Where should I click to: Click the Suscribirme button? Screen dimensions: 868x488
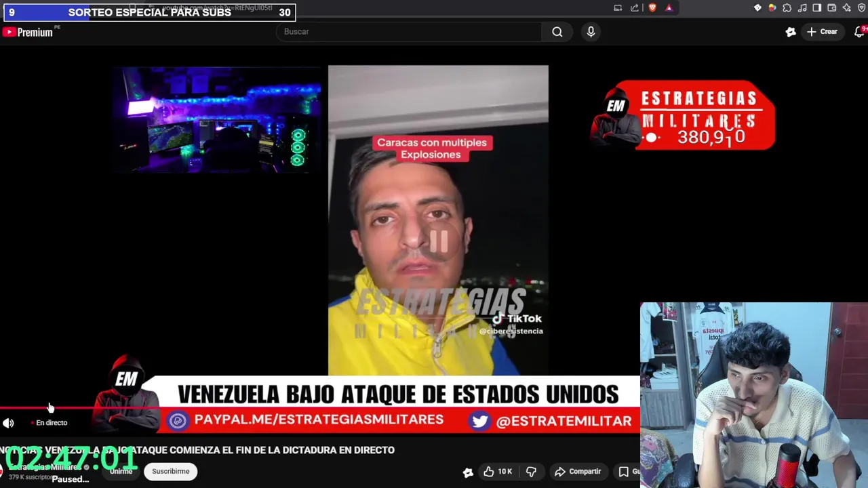pyautogui.click(x=171, y=471)
